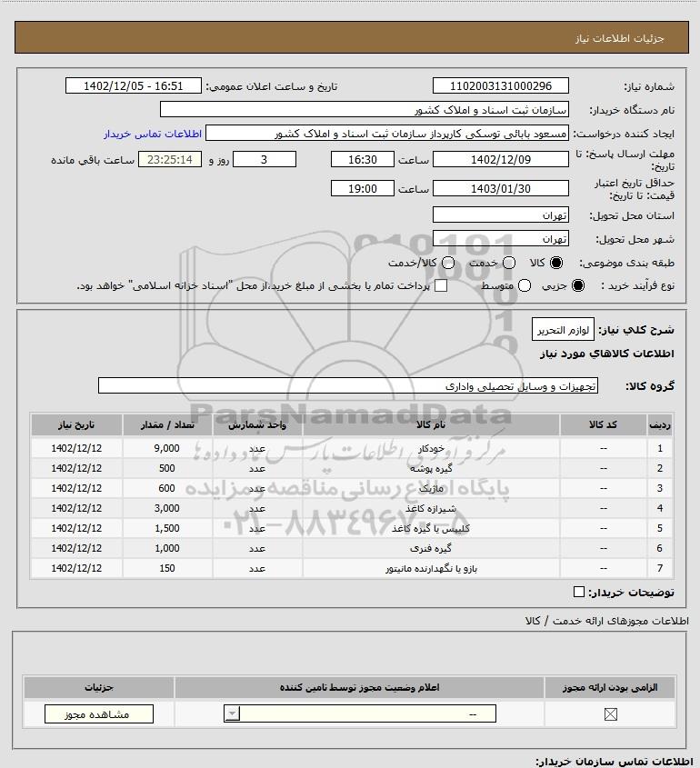Screen dimensions: 700x768
Task: Select the کالا radio button
Action: [556, 263]
